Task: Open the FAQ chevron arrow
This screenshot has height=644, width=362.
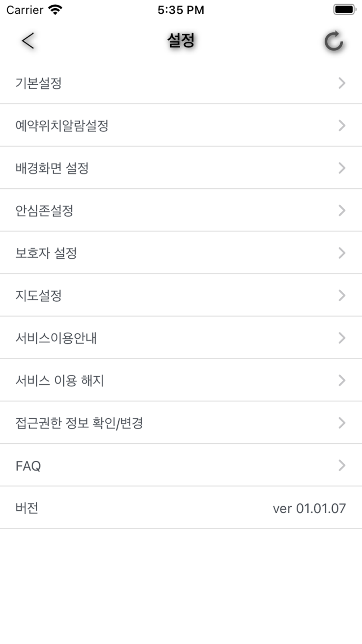Action: (342, 465)
